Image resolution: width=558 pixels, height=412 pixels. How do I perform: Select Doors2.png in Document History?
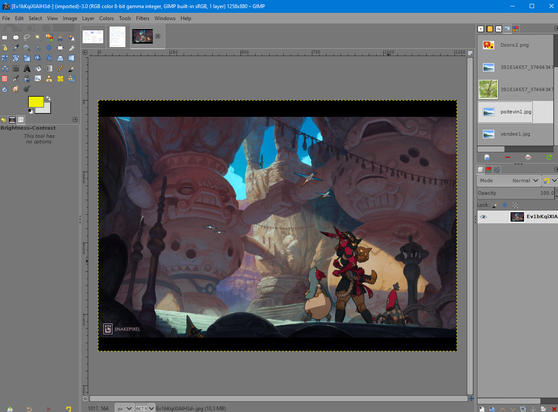(x=515, y=45)
